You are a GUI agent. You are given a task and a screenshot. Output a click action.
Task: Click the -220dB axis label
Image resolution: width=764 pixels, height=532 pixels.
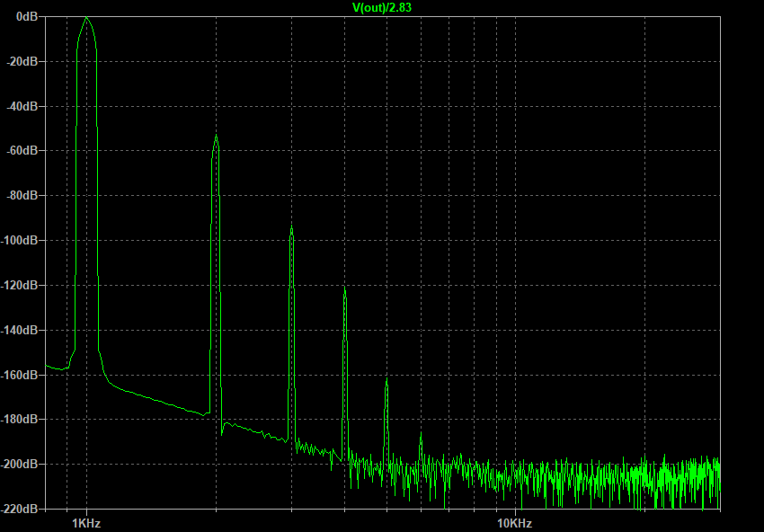pos(20,509)
